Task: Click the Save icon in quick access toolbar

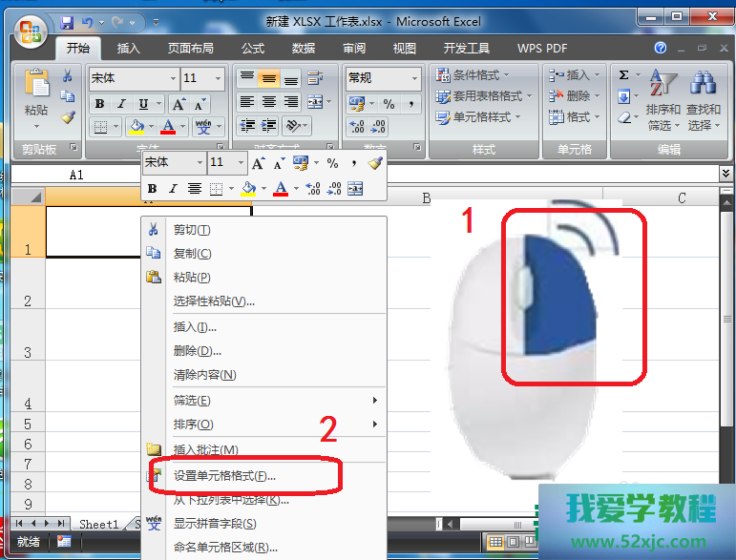Action: point(67,22)
